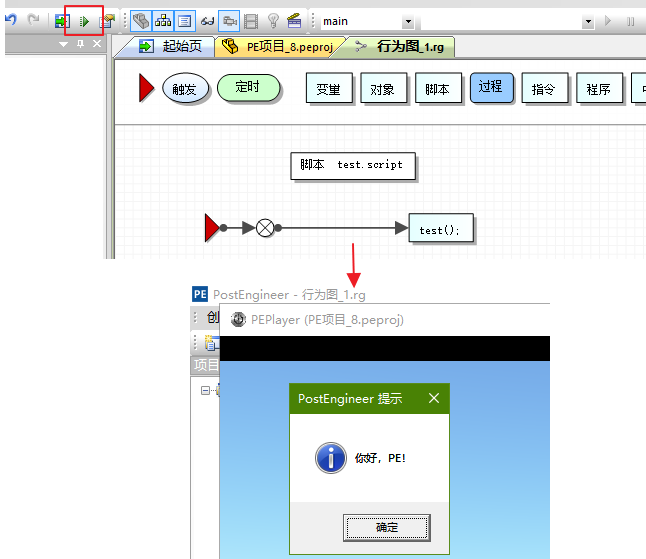The height and width of the screenshot is (559, 646).
Task: Toggle the camera view icon
Action: tap(229, 21)
